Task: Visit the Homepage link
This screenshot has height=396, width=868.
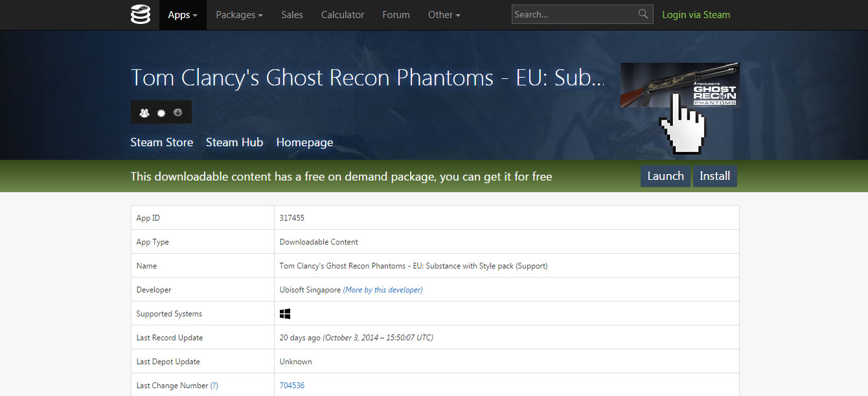Action: coord(304,142)
